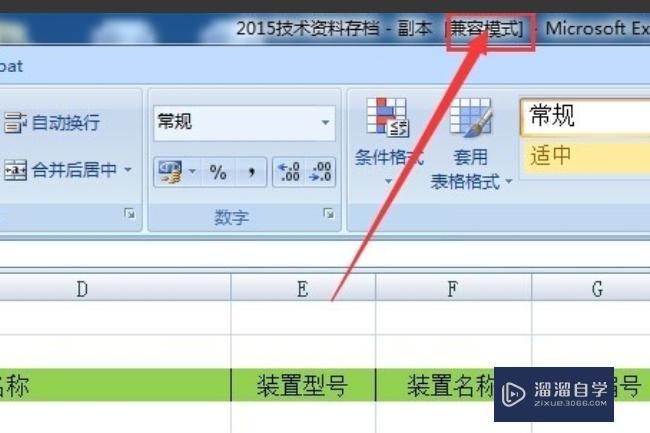Expand the accounting format dropdown arrow

(x=192, y=172)
